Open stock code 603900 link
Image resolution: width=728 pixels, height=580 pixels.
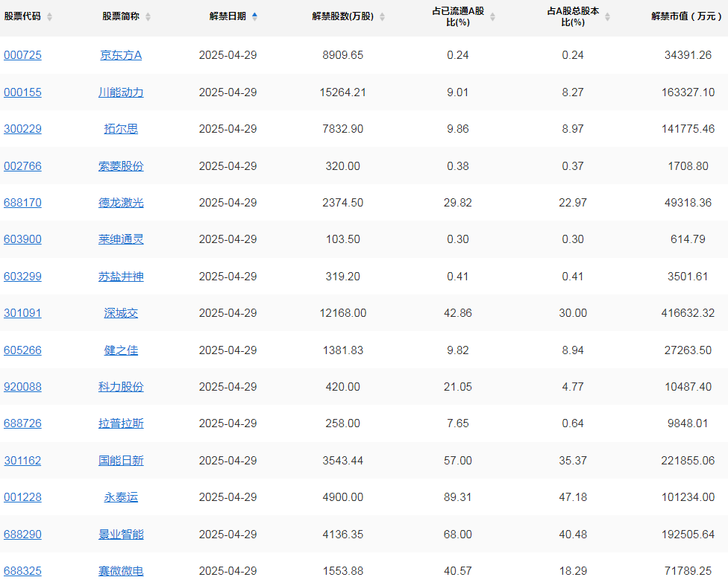point(22,239)
